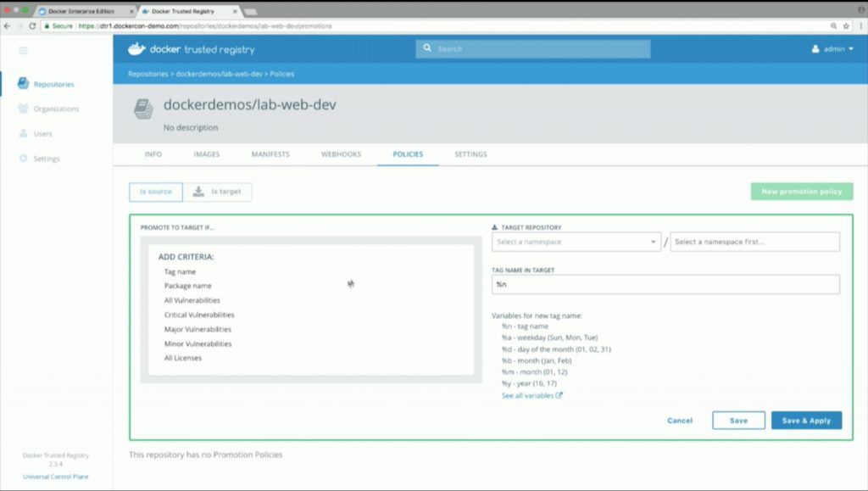
Task: Click the Save button
Action: pos(738,420)
